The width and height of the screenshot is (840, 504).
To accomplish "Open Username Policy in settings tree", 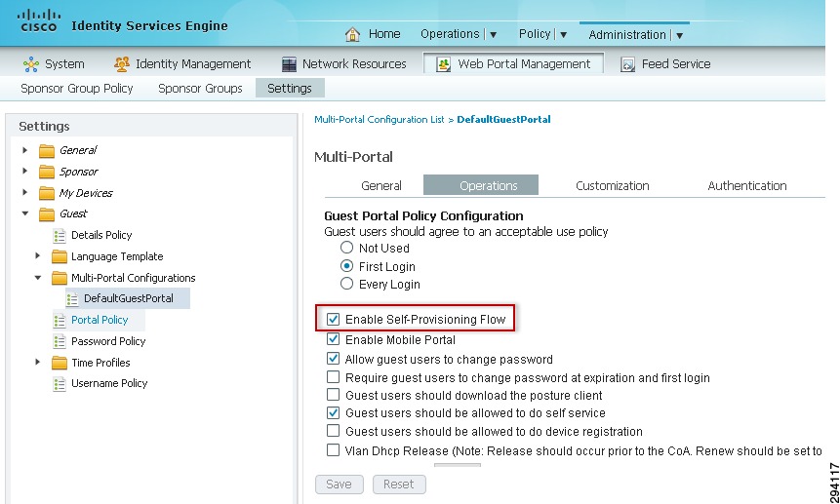I will 109,383.
